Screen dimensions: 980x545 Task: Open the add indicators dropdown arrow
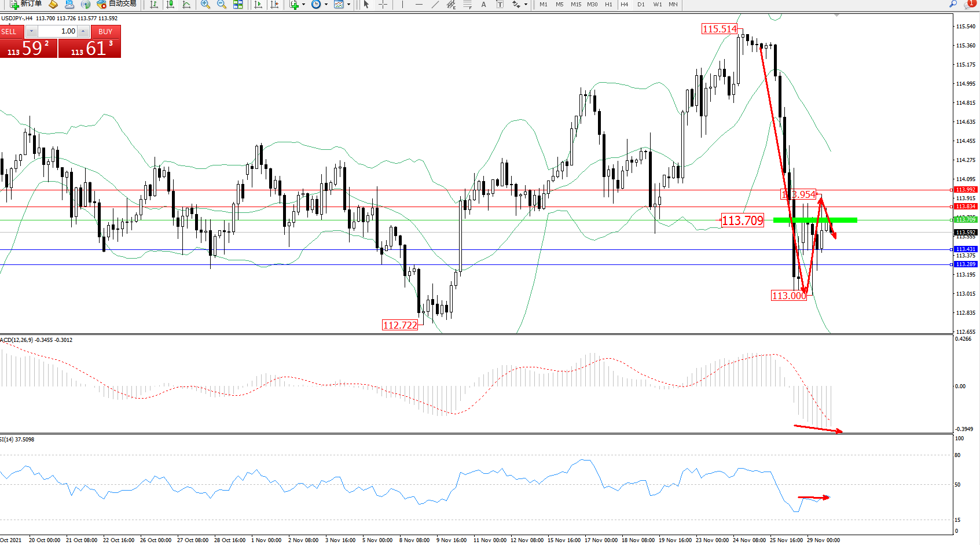(x=303, y=5)
